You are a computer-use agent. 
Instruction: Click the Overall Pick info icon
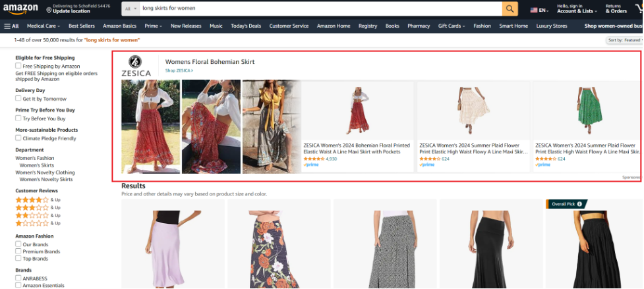(579, 203)
